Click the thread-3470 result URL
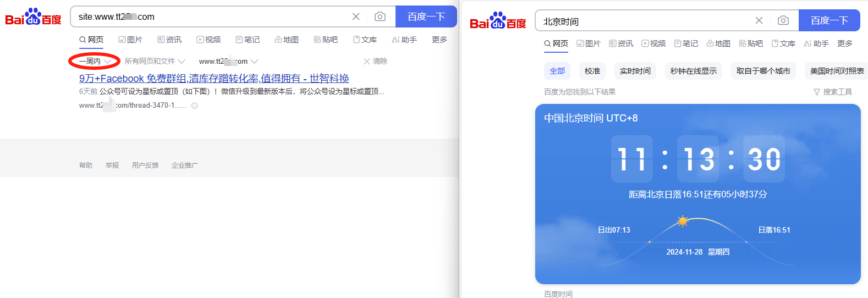 click(133, 105)
